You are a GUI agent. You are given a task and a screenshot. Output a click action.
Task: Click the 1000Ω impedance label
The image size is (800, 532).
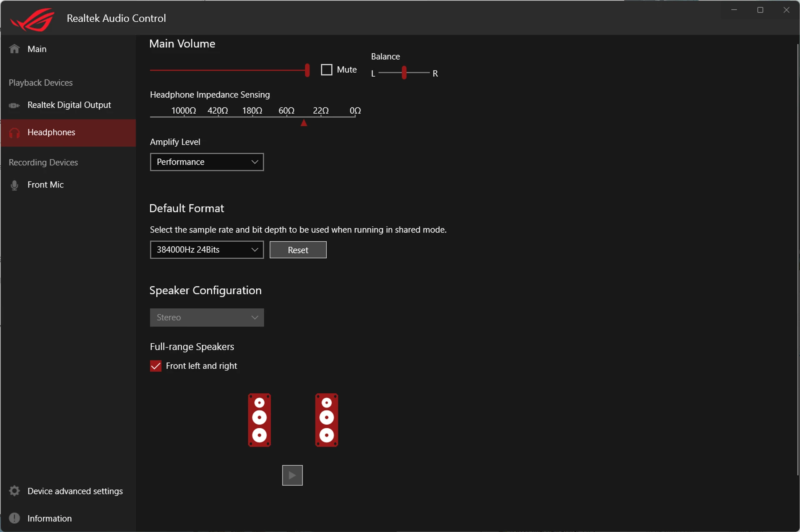pyautogui.click(x=183, y=110)
